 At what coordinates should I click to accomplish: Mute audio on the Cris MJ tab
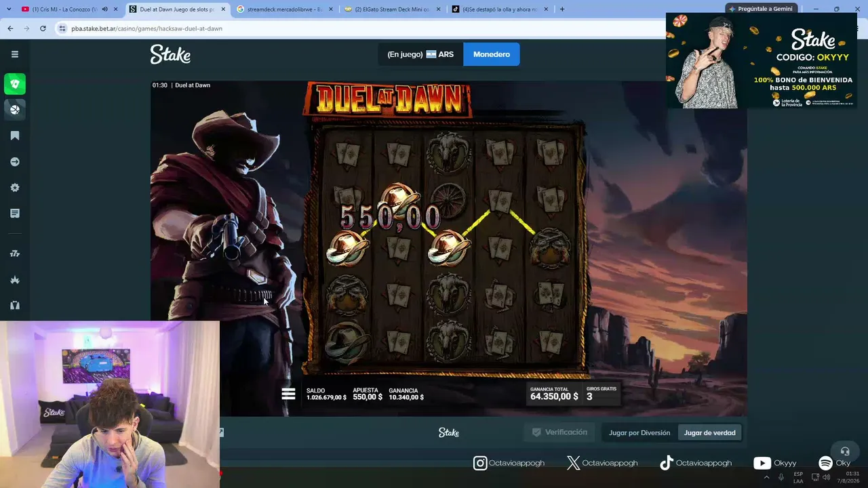coord(104,9)
